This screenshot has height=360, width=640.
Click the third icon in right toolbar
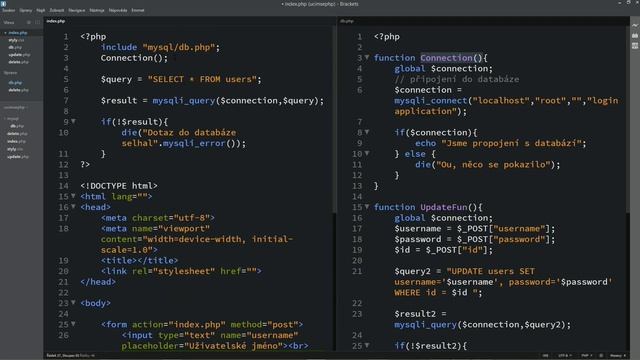pyautogui.click(x=635, y=46)
